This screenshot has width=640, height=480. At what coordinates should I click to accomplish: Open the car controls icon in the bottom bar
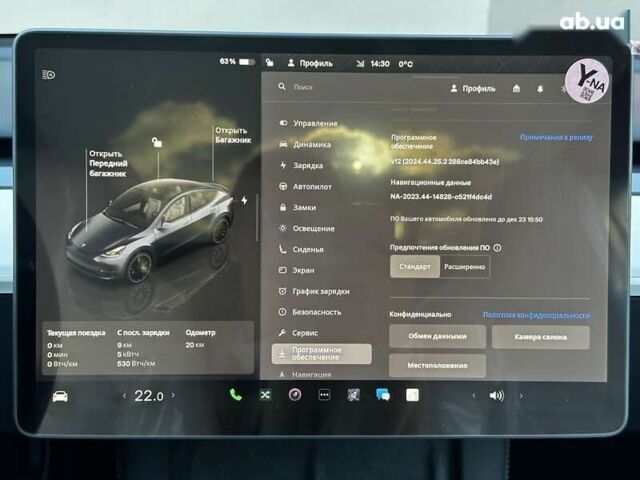[x=60, y=396]
